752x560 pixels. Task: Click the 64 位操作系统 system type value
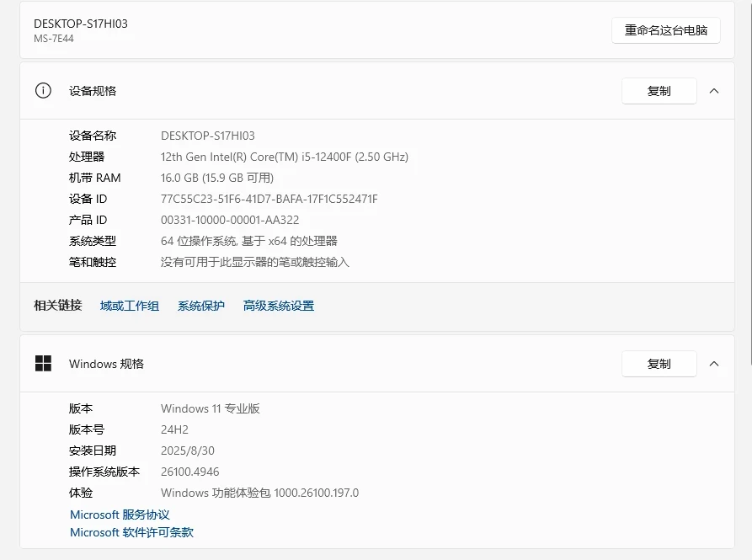coord(249,241)
